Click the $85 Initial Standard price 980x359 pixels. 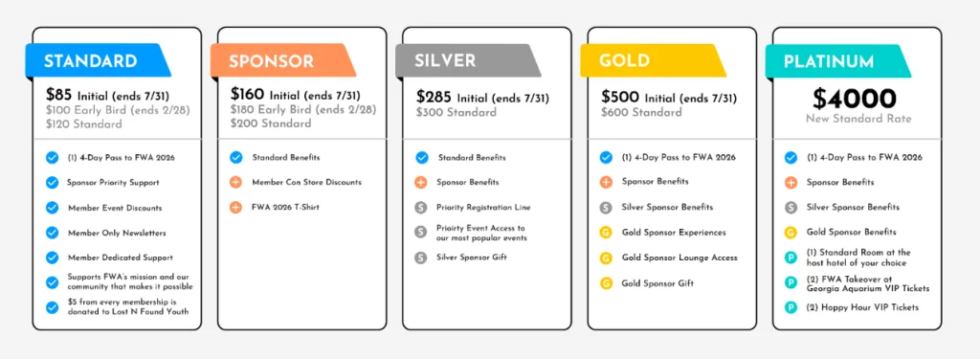coord(107,96)
